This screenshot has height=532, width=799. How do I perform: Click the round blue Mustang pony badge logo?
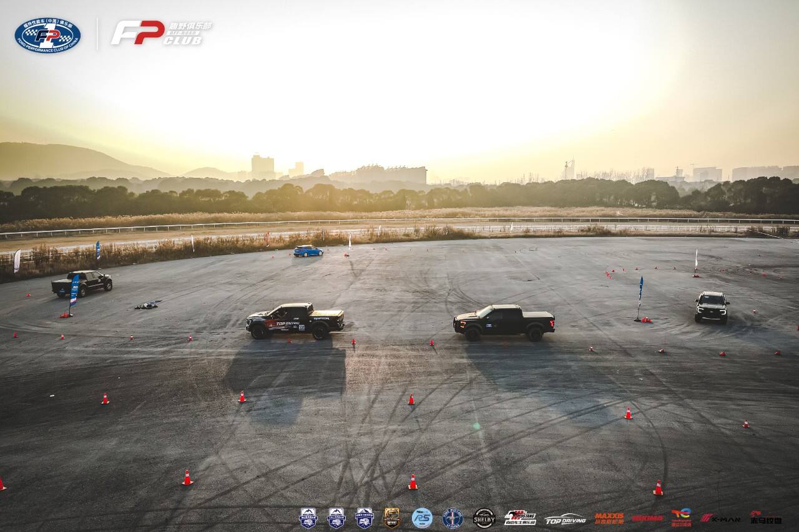pos(453,518)
